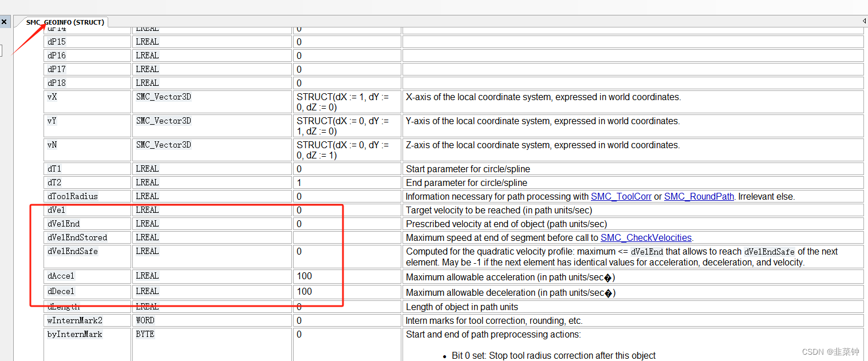Select the dP17 name cell

[x=88, y=69]
